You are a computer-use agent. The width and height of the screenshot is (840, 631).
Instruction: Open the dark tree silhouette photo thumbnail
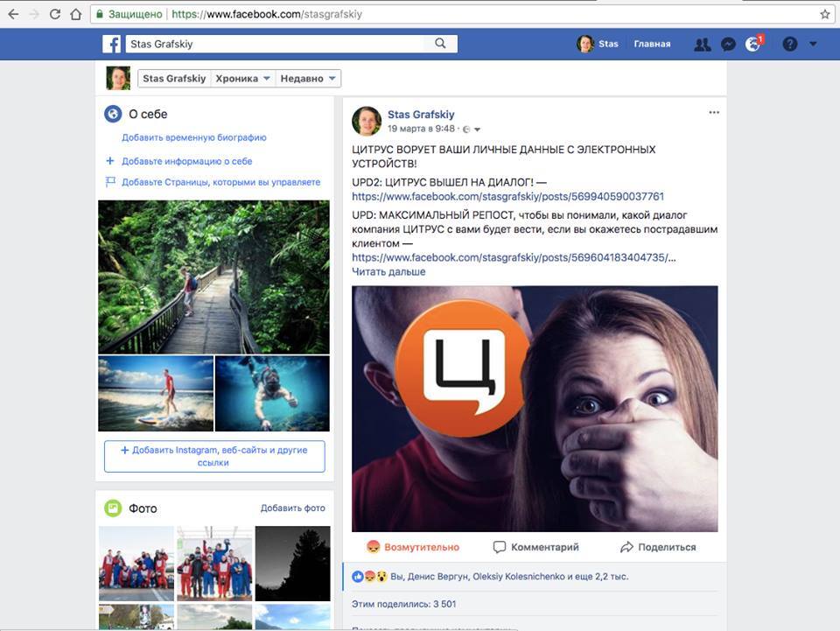coord(292,564)
